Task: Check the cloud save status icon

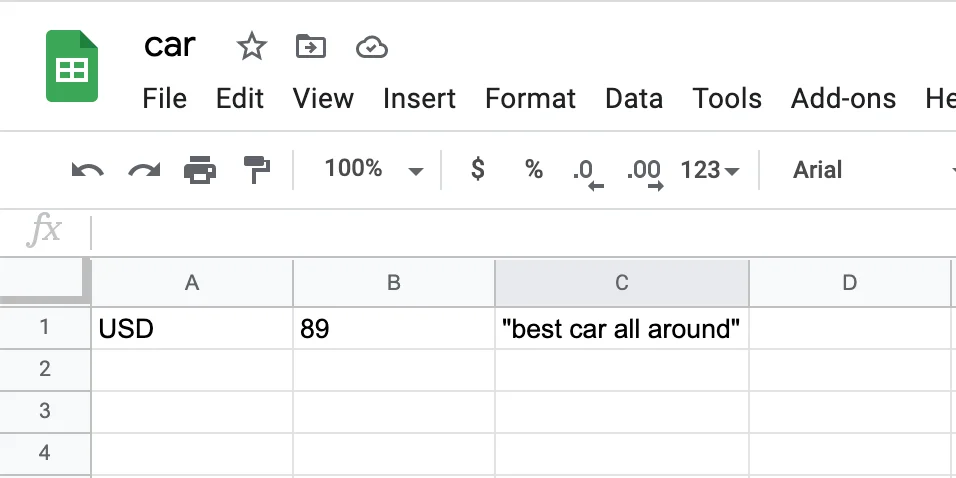Action: click(371, 47)
